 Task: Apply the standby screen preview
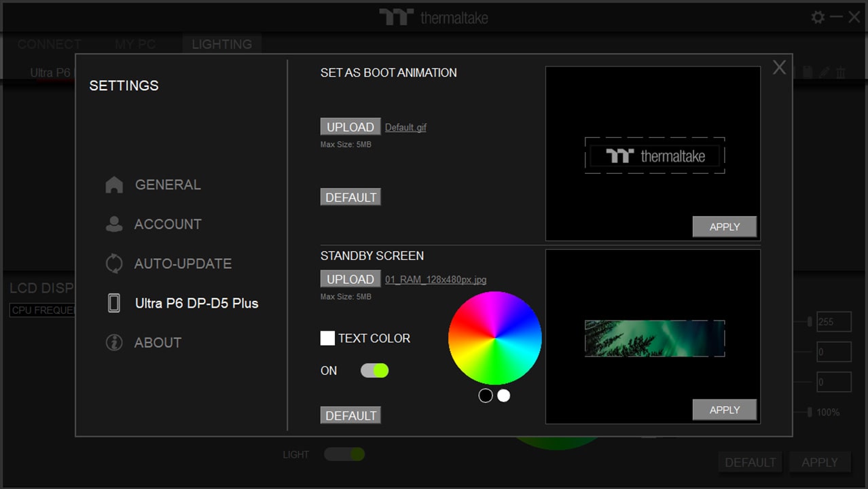point(725,410)
